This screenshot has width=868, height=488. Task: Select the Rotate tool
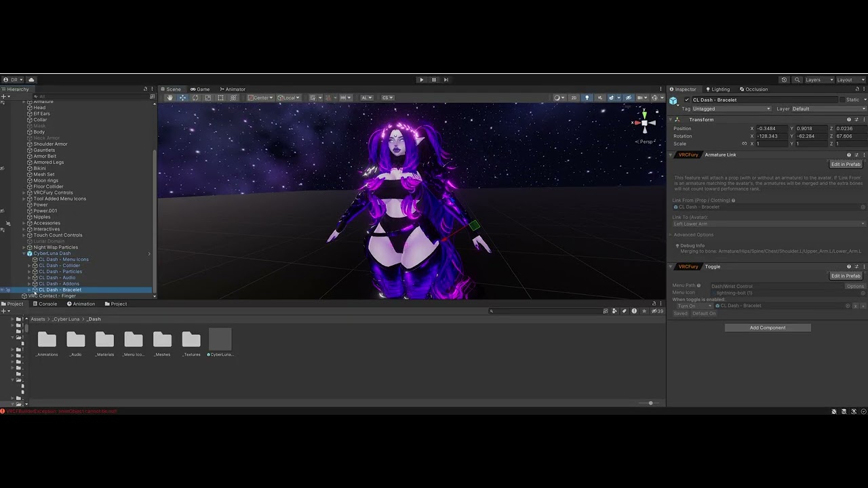click(195, 98)
